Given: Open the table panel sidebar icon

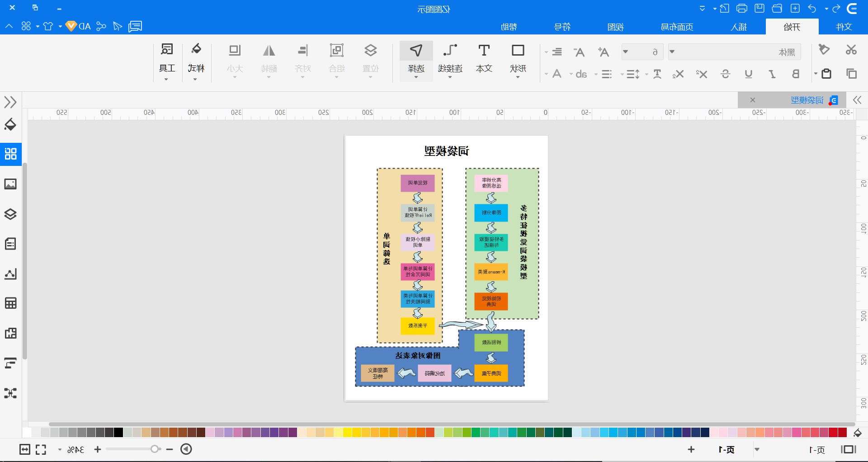Looking at the screenshot, I should point(10,303).
